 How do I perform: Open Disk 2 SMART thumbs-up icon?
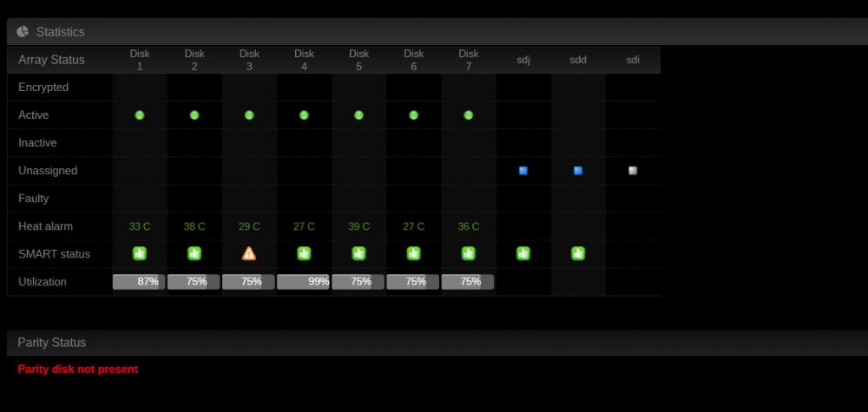point(194,253)
